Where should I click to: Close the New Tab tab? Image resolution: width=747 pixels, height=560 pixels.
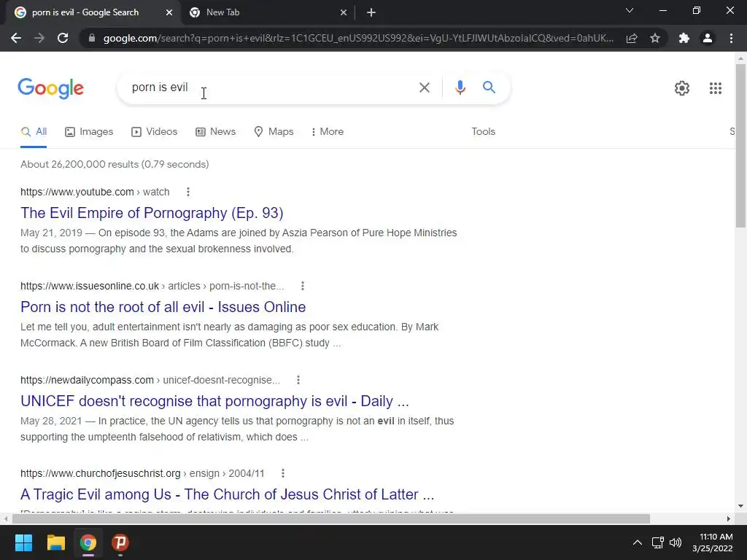[x=344, y=13]
